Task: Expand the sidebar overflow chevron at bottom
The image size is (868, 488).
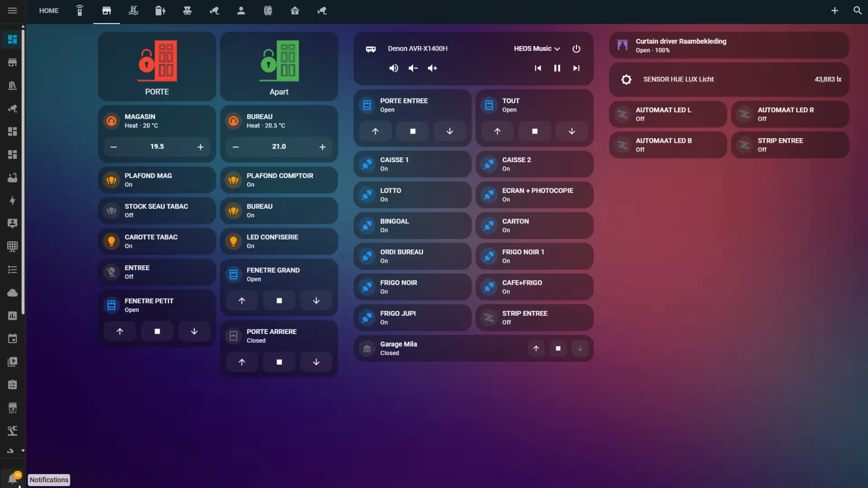Action: coord(23,451)
